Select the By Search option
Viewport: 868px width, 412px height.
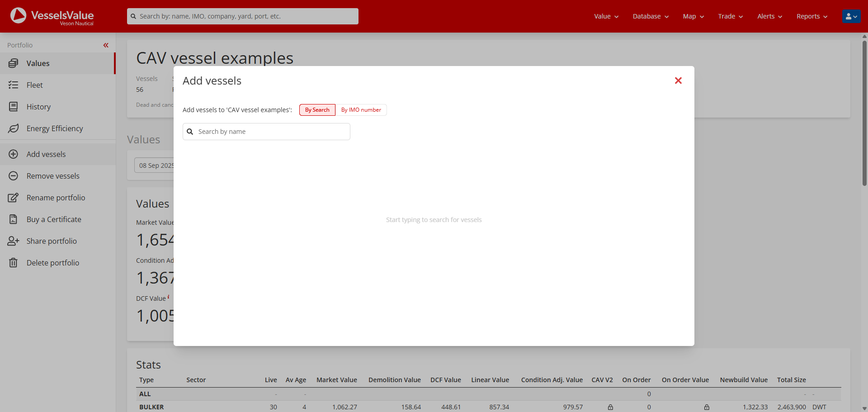317,110
